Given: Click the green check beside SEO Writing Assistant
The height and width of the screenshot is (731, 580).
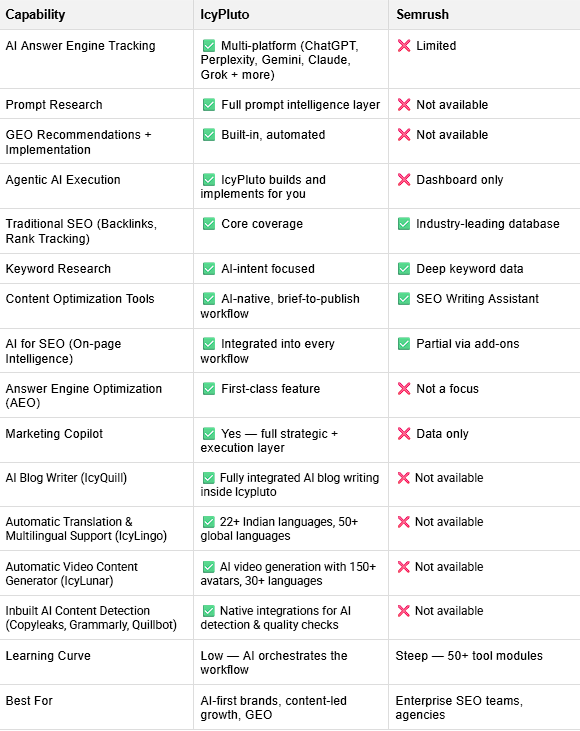Looking at the screenshot, I should coord(404,298).
